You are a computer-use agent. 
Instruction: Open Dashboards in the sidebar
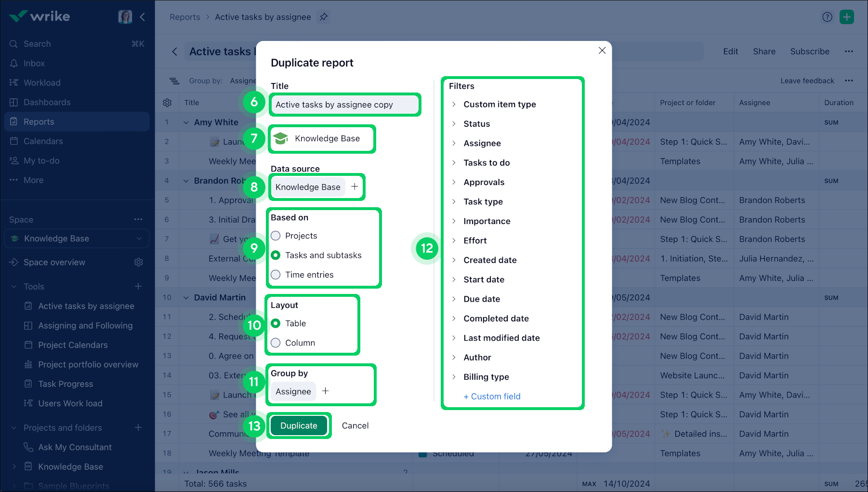47,102
